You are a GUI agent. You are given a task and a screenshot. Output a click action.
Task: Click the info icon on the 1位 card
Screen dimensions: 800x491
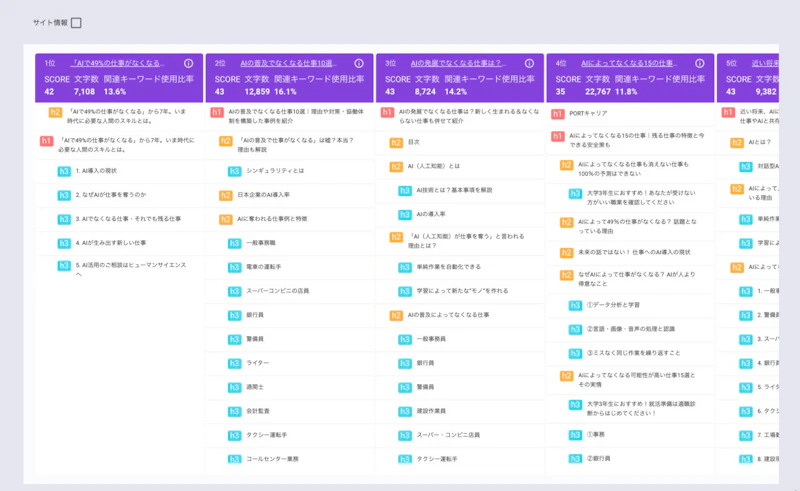(188, 63)
